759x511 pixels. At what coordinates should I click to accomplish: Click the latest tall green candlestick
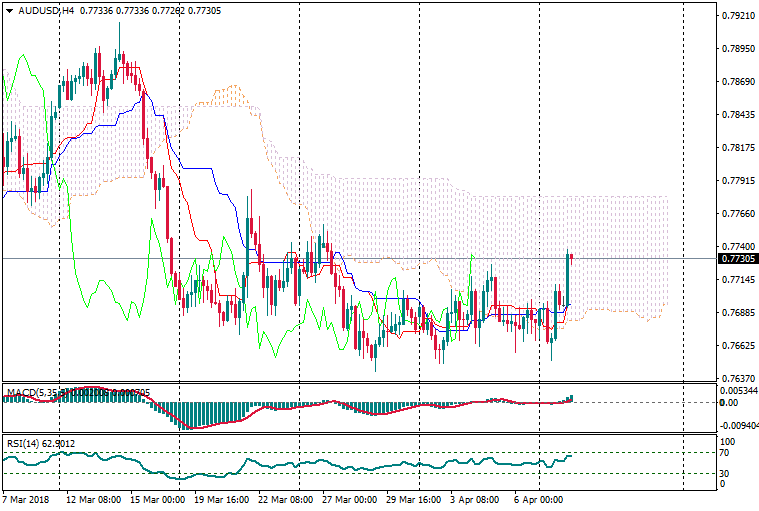[x=568, y=280]
